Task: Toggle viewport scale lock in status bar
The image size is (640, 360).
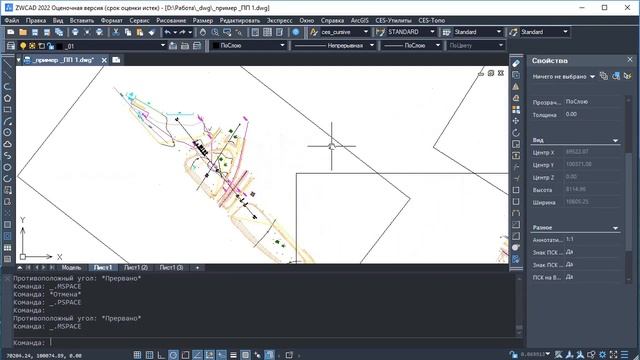Action: tap(513, 355)
